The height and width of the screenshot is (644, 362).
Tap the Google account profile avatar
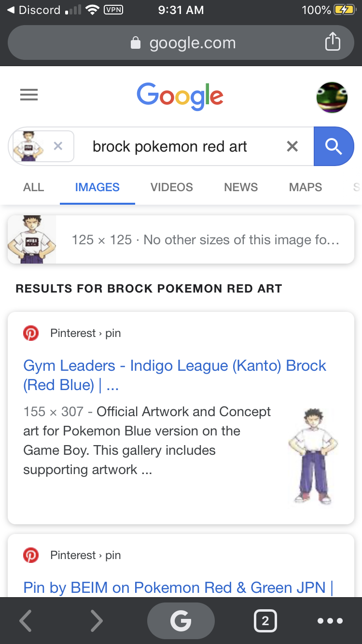pos(332,97)
